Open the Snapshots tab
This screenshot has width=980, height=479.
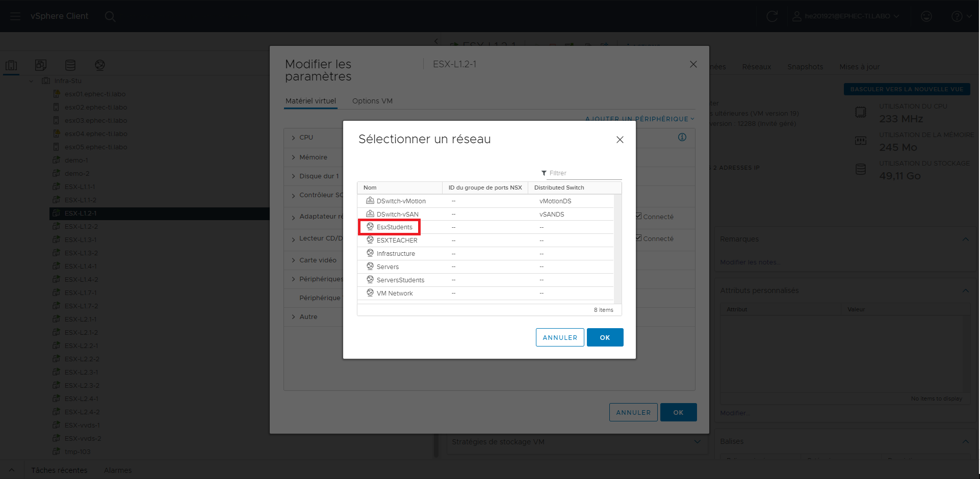pyautogui.click(x=805, y=67)
